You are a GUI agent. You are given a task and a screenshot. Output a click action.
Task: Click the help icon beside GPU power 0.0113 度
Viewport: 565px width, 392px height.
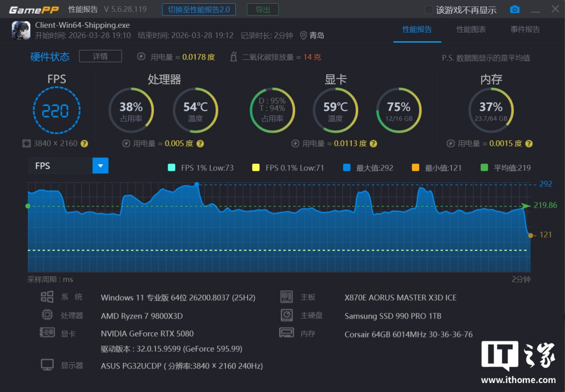(373, 144)
